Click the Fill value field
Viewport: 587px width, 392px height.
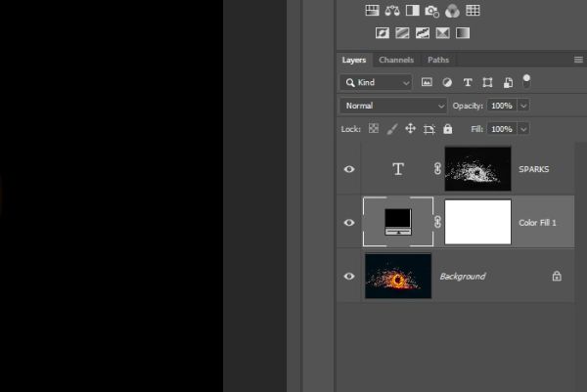(502, 129)
